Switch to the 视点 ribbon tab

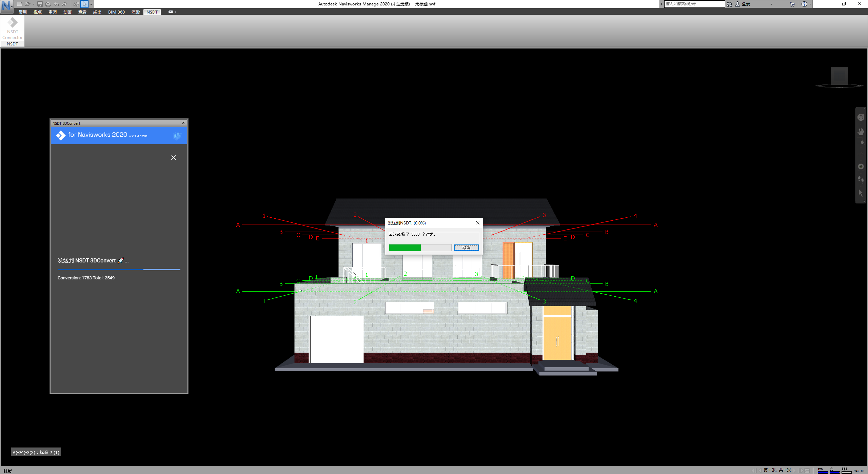[38, 12]
